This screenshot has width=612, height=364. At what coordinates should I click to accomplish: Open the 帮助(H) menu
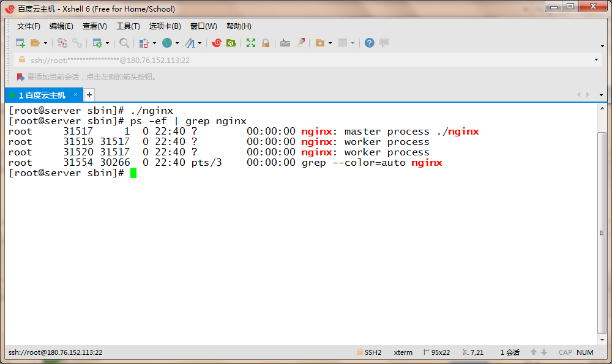(239, 26)
